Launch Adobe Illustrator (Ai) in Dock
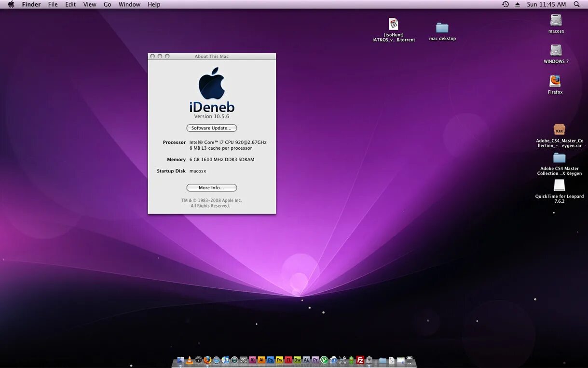The width and height of the screenshot is (588, 368). click(x=261, y=360)
